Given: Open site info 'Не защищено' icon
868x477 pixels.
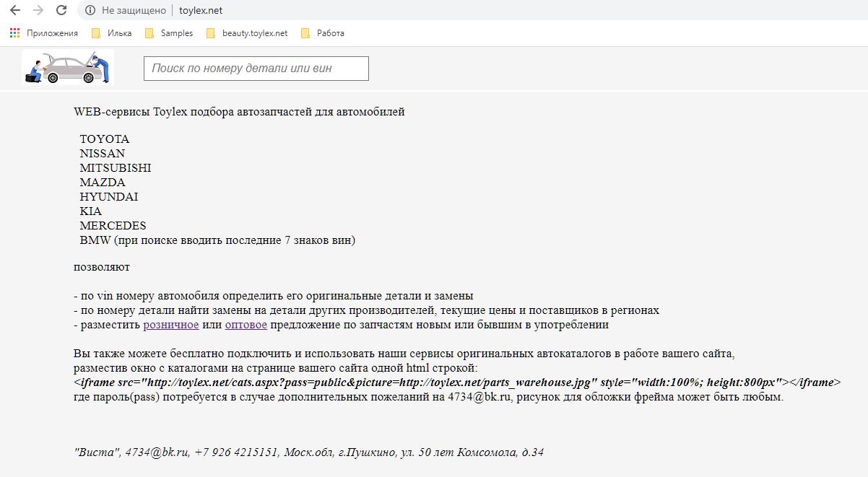Looking at the screenshot, I should coord(90,10).
